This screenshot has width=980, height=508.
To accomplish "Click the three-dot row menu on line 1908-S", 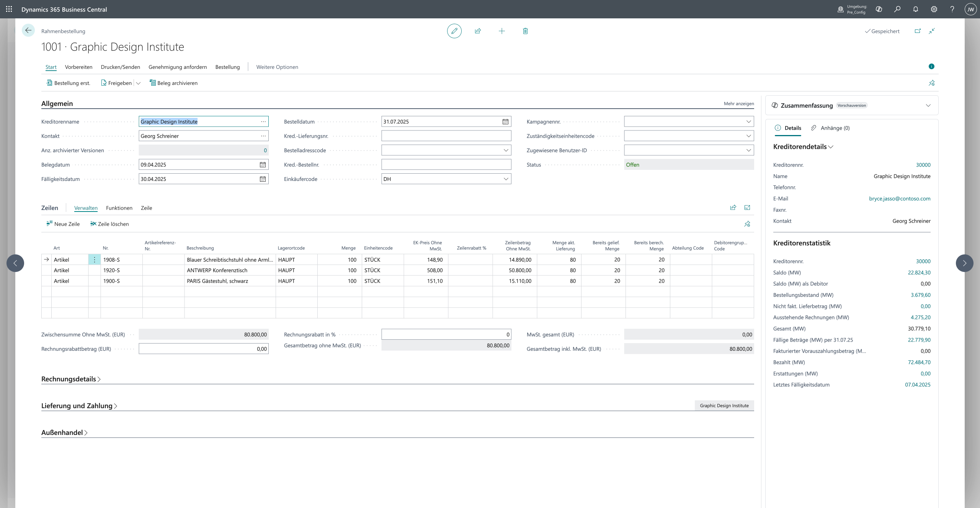I will (x=95, y=260).
